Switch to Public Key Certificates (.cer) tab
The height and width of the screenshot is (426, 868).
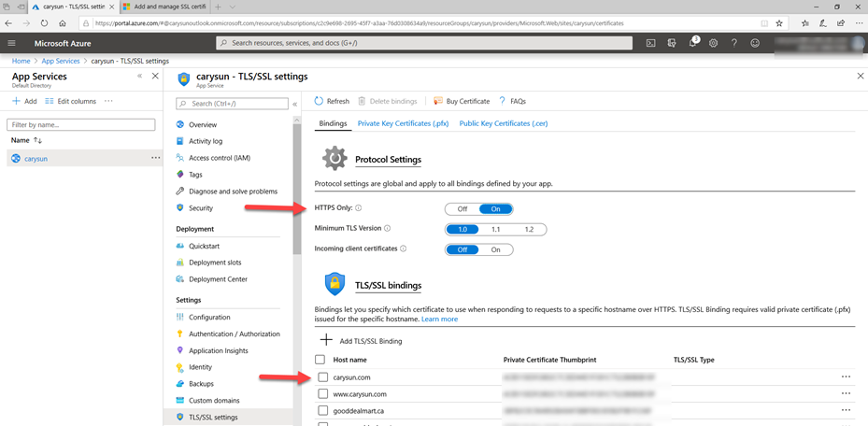click(x=504, y=123)
